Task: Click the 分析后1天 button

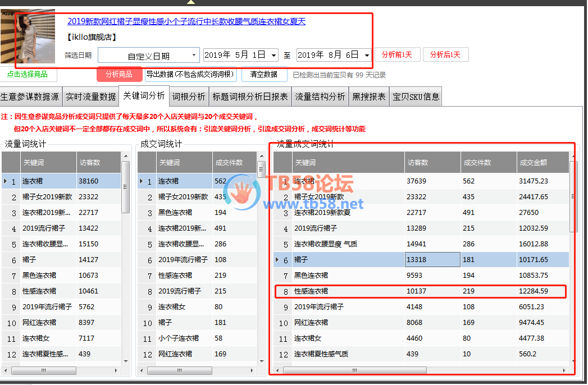Action: (445, 54)
